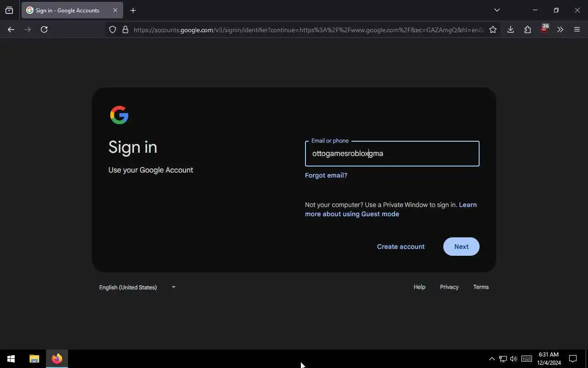Click the Create account button
Screen dimensions: 588x368
tap(401, 247)
